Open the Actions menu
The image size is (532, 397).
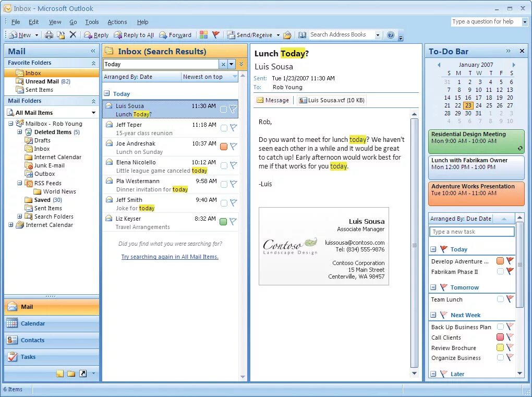pyautogui.click(x=117, y=22)
